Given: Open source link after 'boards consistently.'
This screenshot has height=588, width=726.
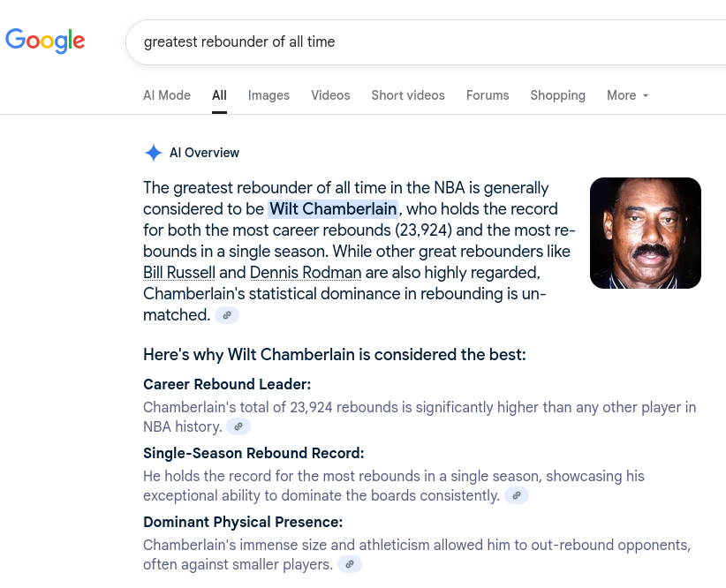Looking at the screenshot, I should [x=517, y=495].
